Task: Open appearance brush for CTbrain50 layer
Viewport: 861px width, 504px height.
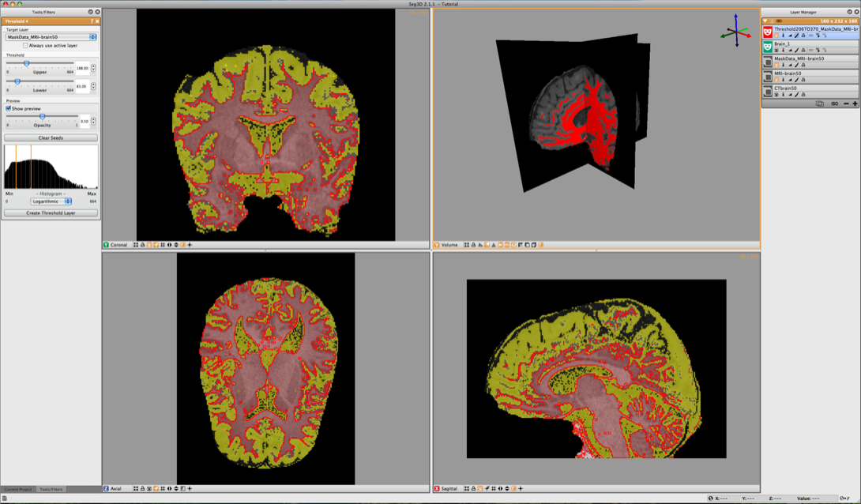Action: (x=797, y=95)
